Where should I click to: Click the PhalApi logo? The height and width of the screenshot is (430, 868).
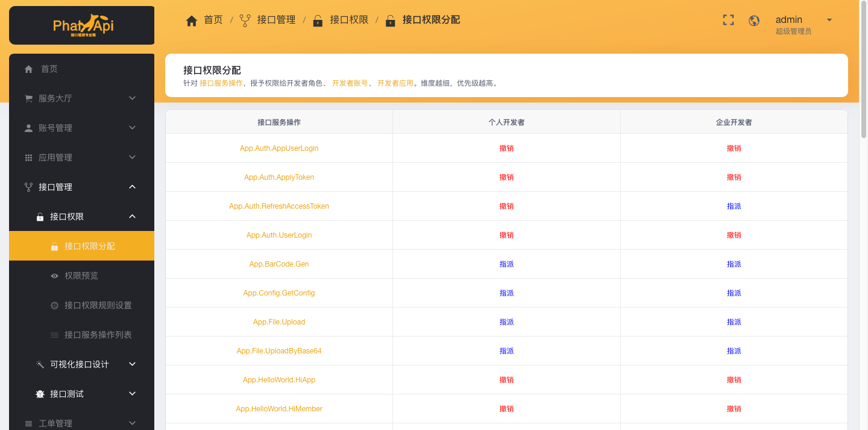[83, 25]
